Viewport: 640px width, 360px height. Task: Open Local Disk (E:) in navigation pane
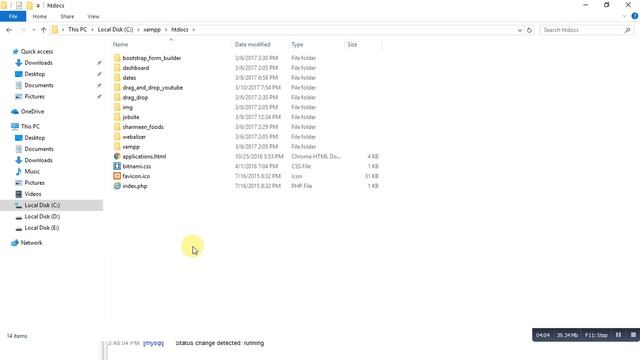click(x=42, y=228)
